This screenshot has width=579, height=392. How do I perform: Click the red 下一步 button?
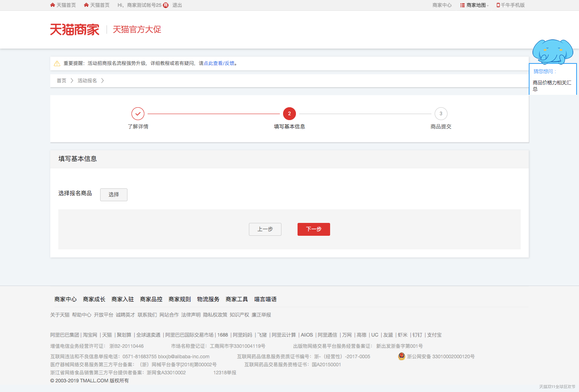314,229
